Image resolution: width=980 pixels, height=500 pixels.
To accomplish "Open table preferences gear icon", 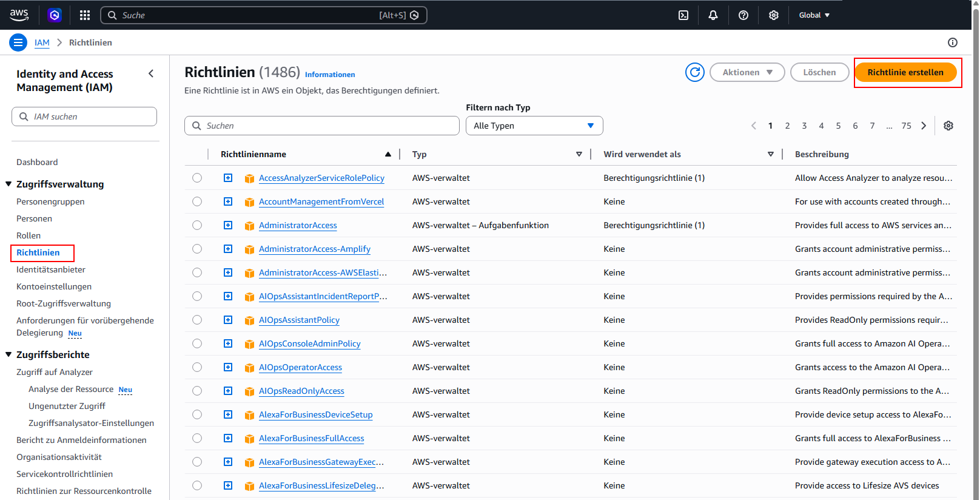I will tap(948, 126).
